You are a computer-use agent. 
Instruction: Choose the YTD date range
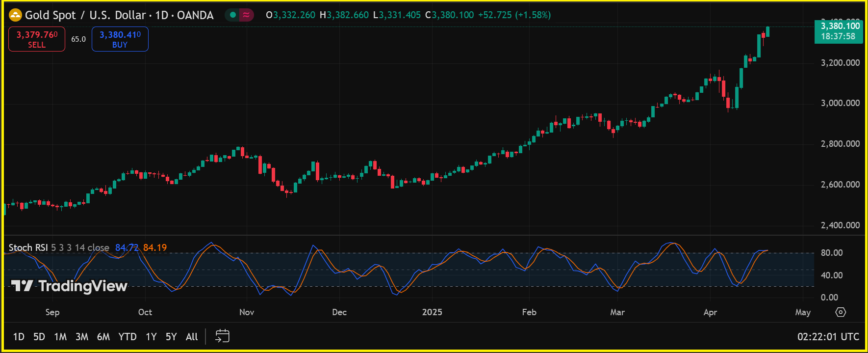tap(128, 337)
